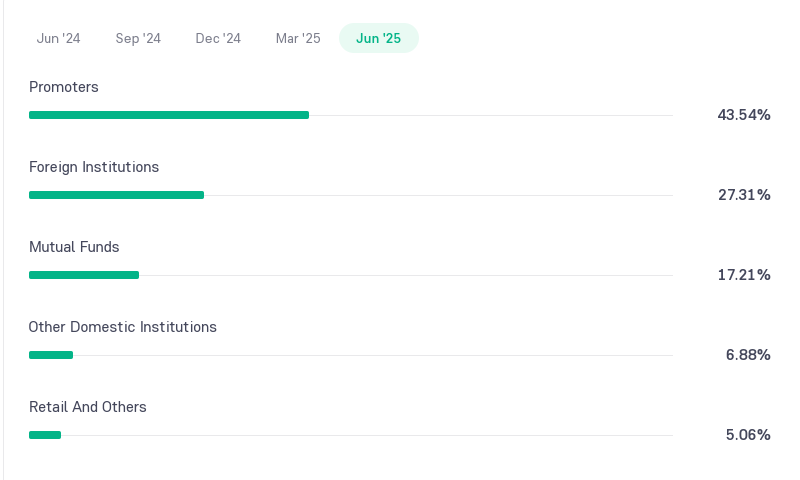Select the 6.88% percentage value

point(748,355)
